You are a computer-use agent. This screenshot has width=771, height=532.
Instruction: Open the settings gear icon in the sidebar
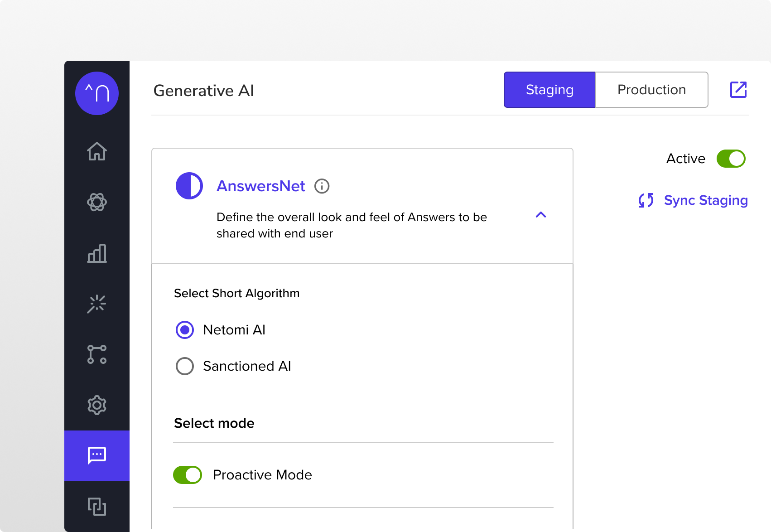[97, 405]
